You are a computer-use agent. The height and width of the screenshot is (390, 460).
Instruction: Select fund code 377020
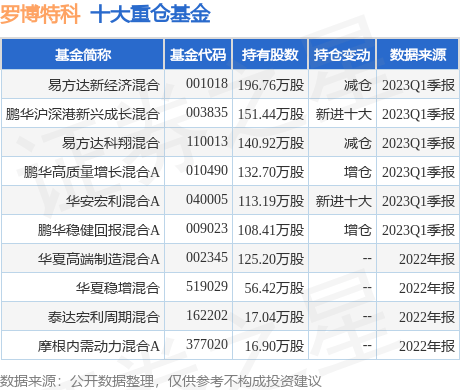coord(207,344)
